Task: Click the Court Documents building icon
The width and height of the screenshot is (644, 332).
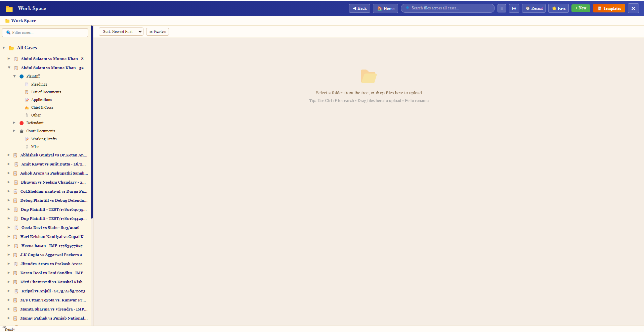Action: [x=22, y=131]
